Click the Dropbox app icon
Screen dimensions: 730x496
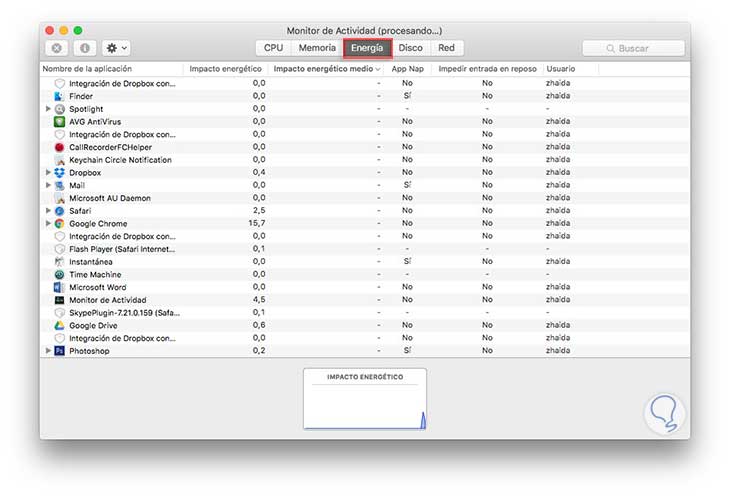[x=59, y=173]
